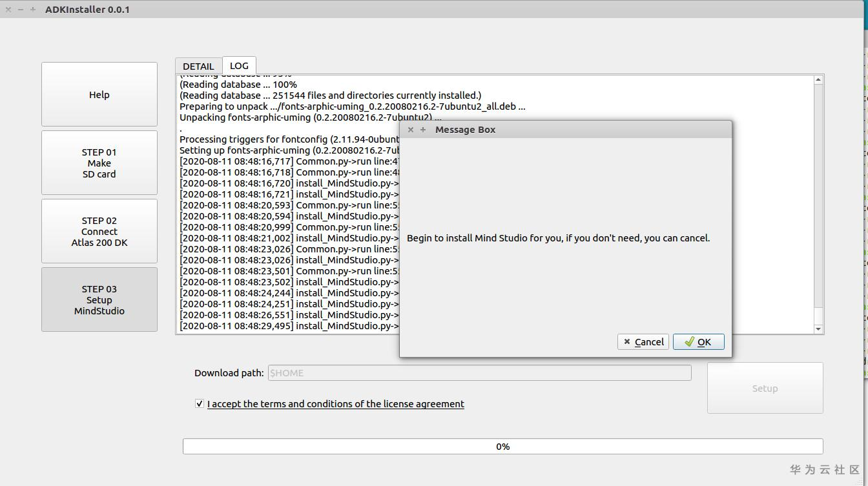Open the license agreement terms link

(x=336, y=404)
